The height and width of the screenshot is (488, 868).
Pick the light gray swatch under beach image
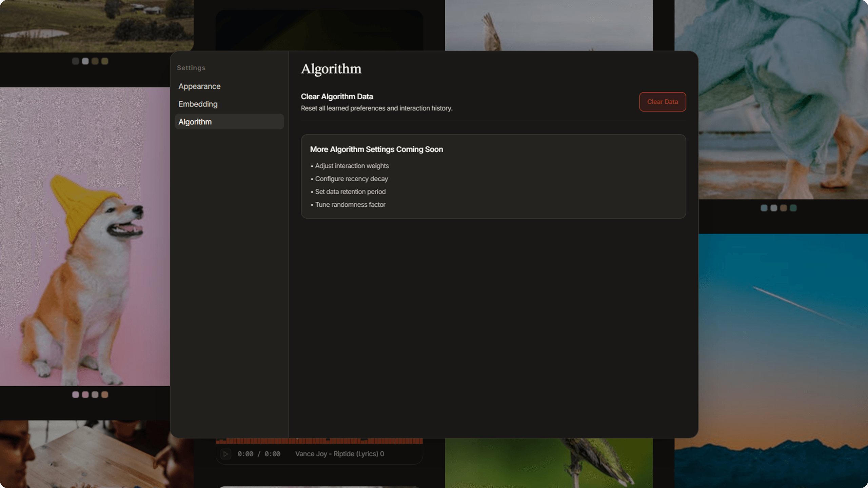pos(774,208)
